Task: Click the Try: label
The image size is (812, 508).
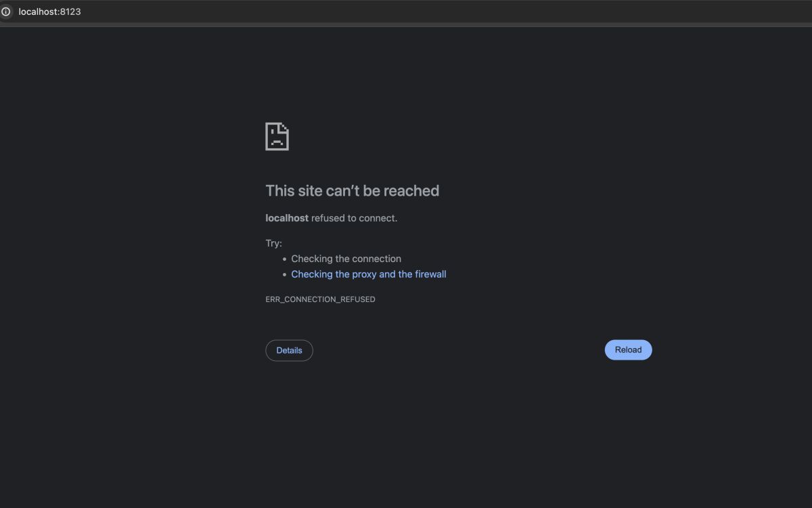Action: click(274, 243)
